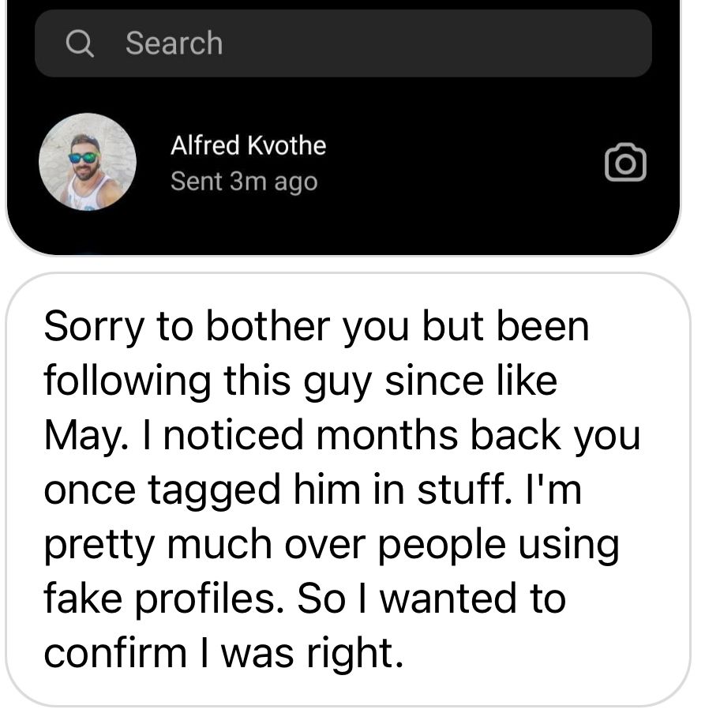Viewport: 705px width, 728px height.
Task: Click the final line 'confirm I was right.'
Action: click(223, 653)
